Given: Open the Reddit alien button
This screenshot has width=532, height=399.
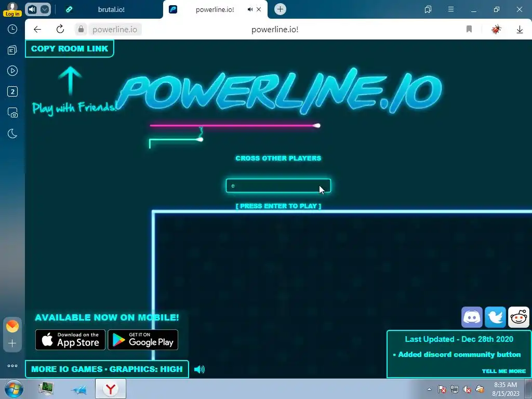Looking at the screenshot, I should click(x=519, y=317).
